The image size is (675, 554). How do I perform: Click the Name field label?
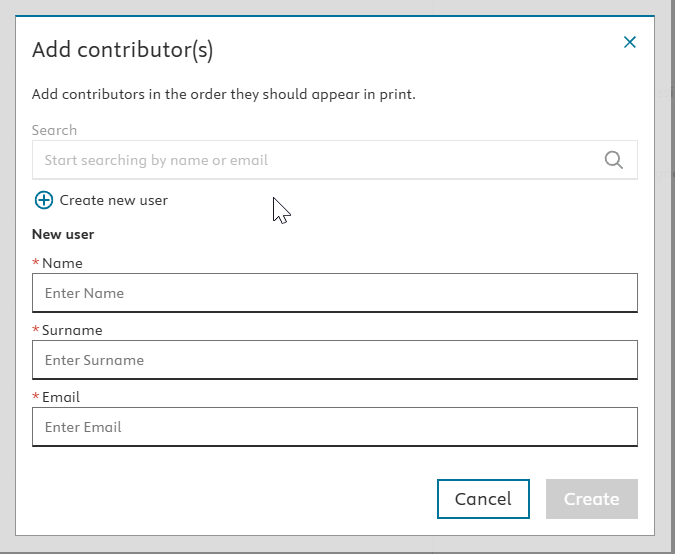point(62,263)
